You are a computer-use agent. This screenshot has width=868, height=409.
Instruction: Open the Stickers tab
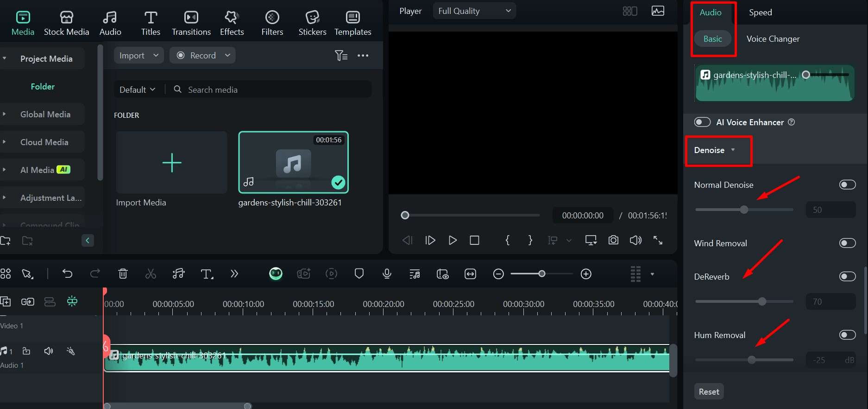(313, 23)
